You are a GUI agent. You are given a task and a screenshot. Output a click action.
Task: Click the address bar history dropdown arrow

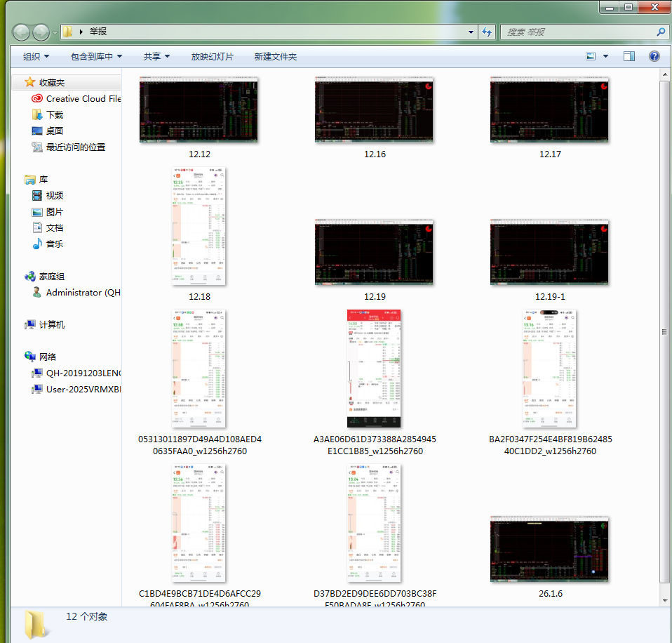pos(471,32)
